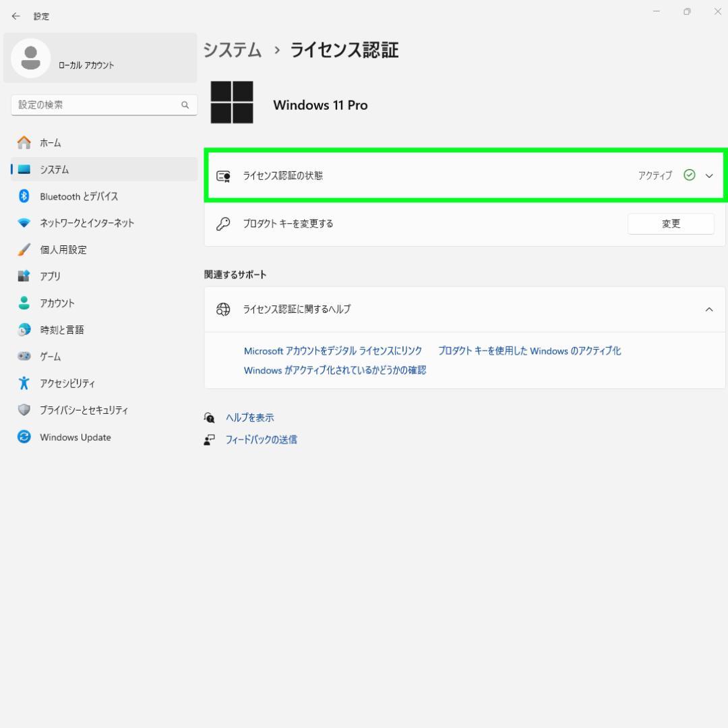The image size is (728, 728).
Task: Click the Windows logo next to Windows 11 Pro
Action: (x=232, y=102)
